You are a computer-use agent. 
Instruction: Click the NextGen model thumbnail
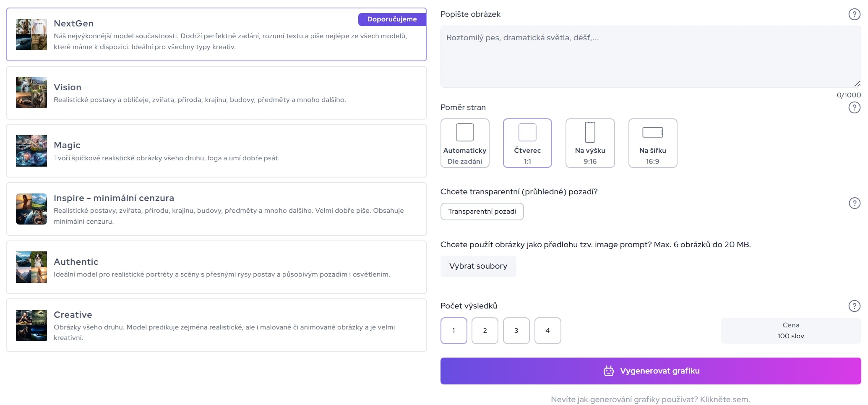[31, 34]
